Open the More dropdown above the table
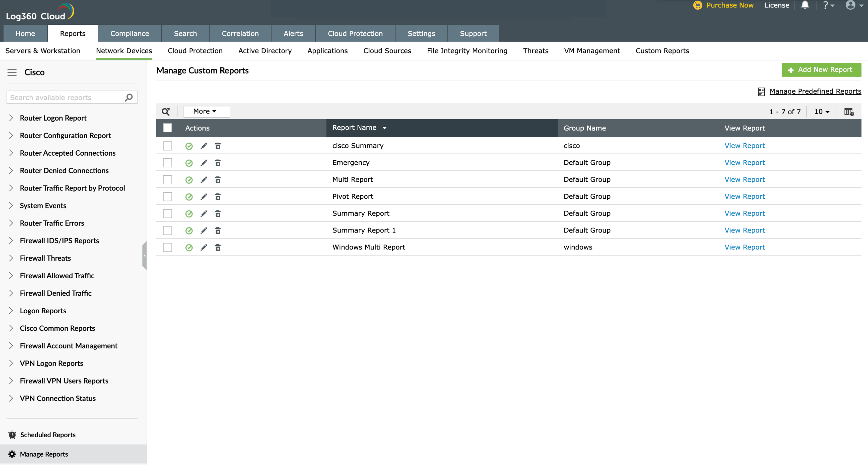Viewport: 868px width, 465px height. point(206,111)
